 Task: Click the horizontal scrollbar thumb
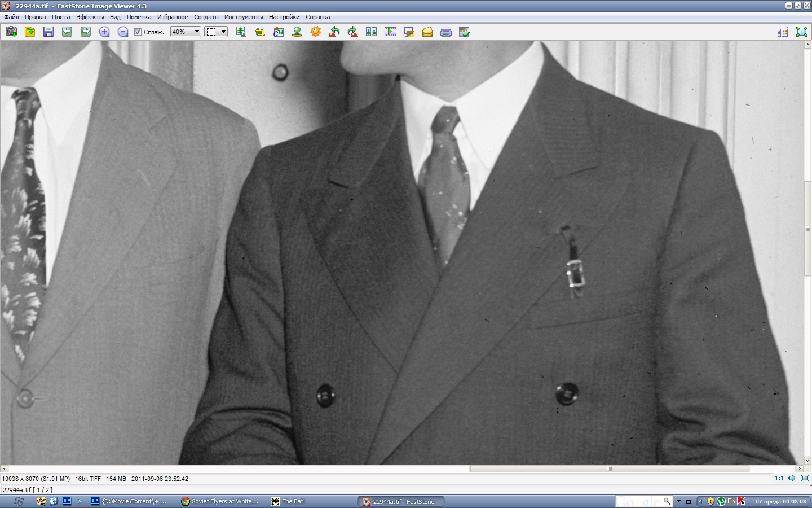pyautogui.click(x=609, y=469)
